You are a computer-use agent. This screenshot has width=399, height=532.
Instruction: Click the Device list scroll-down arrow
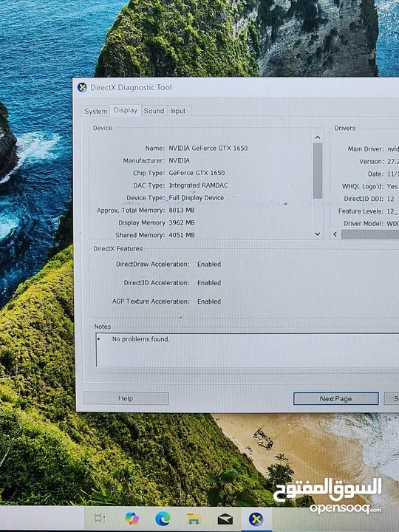point(318,233)
